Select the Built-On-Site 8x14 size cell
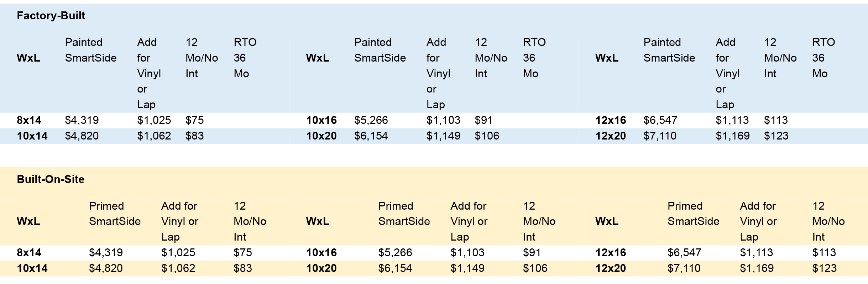868x284 pixels. 29,253
